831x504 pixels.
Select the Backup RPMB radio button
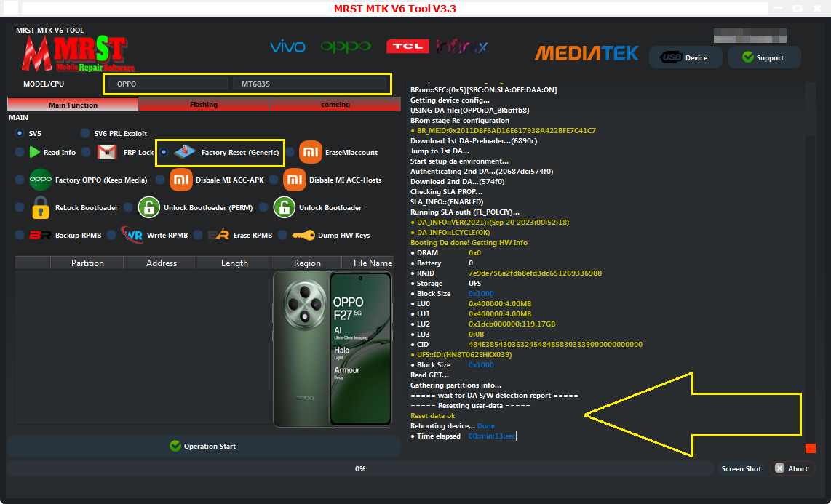(x=20, y=235)
